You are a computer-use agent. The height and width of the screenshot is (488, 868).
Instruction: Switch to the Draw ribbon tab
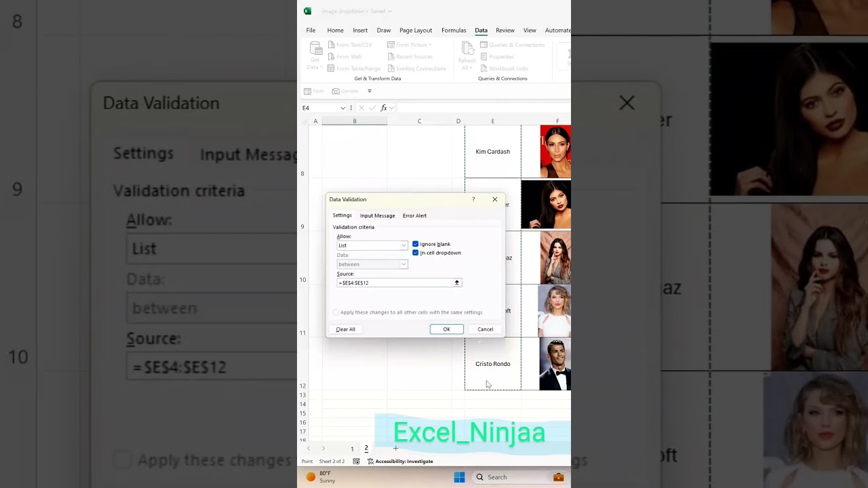384,30
